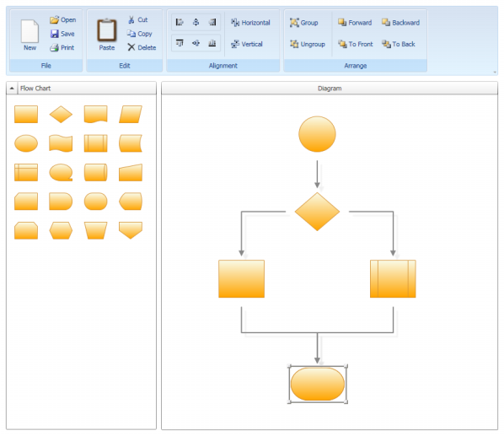504x436 pixels.
Task: Pick the loop limit shape in toolbox
Action: tap(26, 230)
